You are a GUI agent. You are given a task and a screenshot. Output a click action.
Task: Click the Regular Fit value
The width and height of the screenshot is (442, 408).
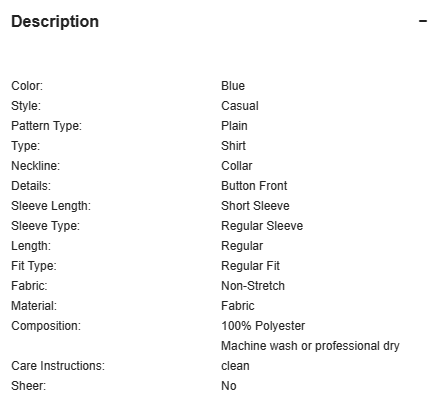[x=250, y=266]
